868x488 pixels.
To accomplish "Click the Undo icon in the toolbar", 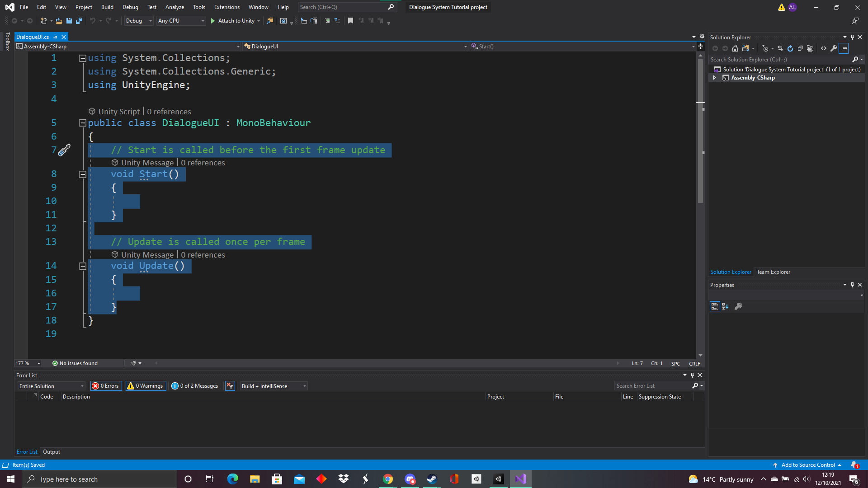I will 93,21.
